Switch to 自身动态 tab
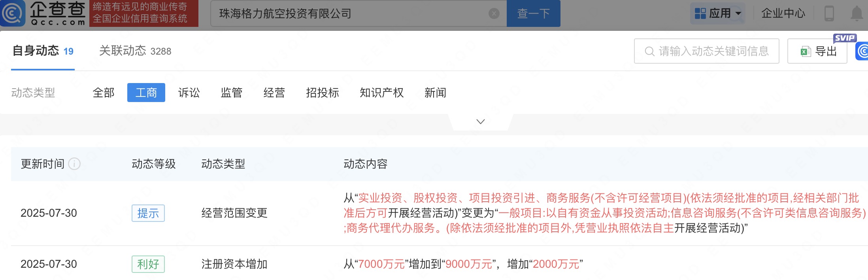The height and width of the screenshot is (280, 868). pos(43,51)
